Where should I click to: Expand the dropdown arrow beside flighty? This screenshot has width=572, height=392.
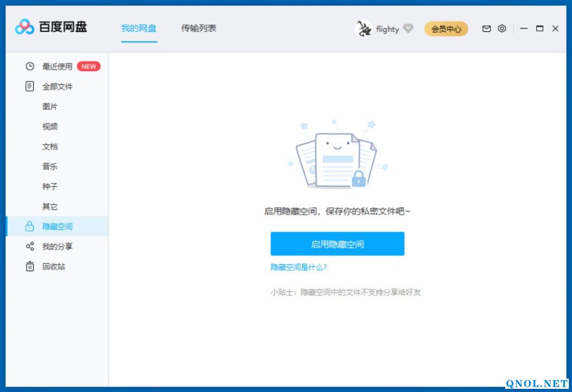[409, 29]
